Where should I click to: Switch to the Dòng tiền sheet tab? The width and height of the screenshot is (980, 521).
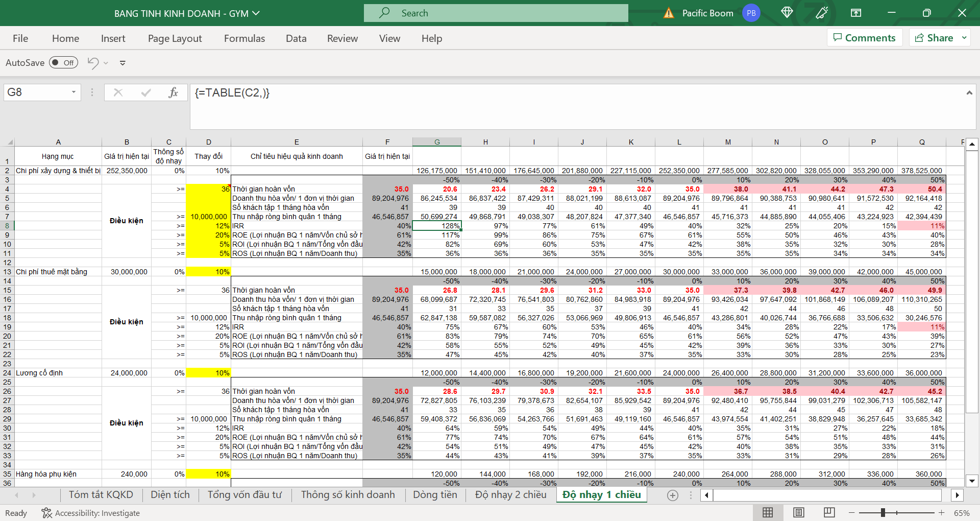tap(435, 494)
